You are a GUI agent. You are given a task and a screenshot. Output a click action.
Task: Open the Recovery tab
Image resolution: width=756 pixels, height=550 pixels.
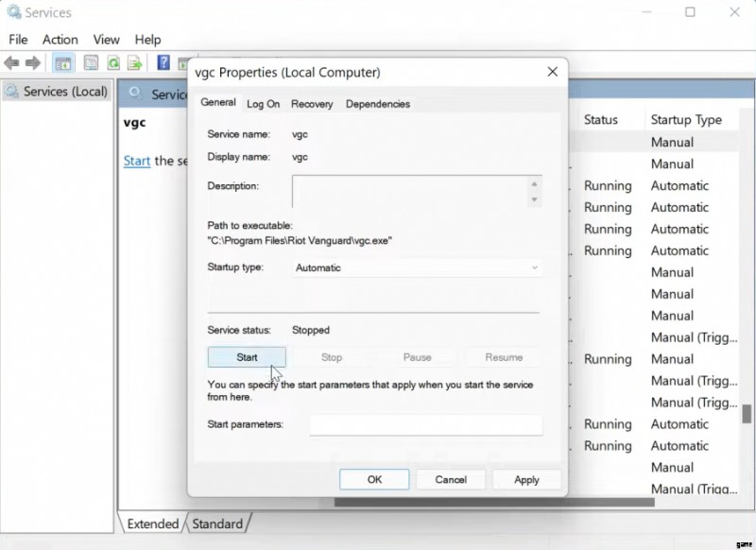pyautogui.click(x=312, y=104)
